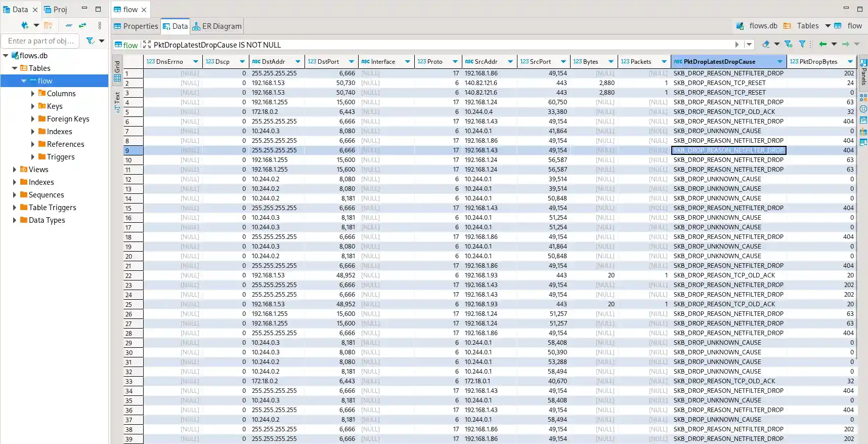Switch to Text view mode
Viewport: 868px width, 444px height.
[117, 101]
